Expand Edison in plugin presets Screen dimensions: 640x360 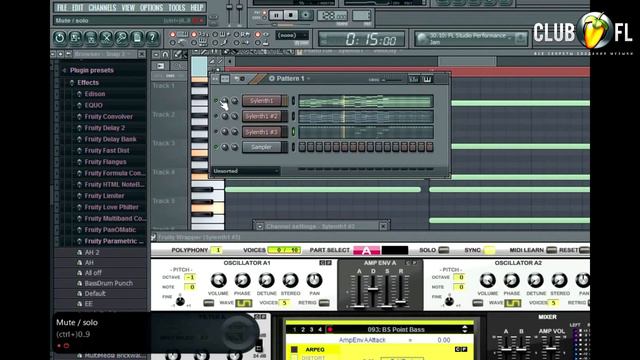click(79, 94)
